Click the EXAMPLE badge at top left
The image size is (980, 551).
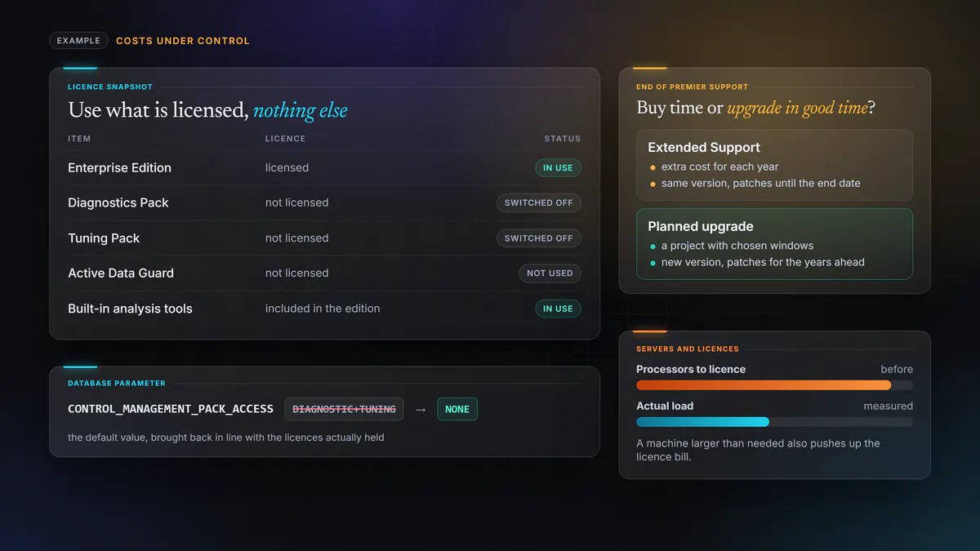[x=78, y=40]
